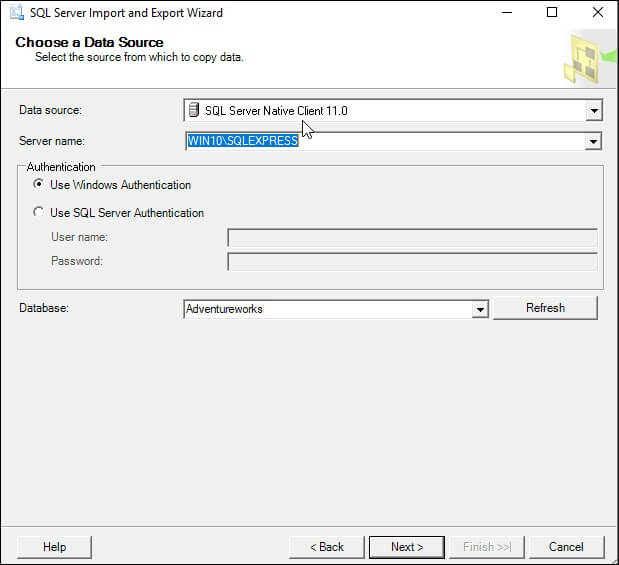Click into the User name field
This screenshot has width=619, height=565.
pos(412,237)
